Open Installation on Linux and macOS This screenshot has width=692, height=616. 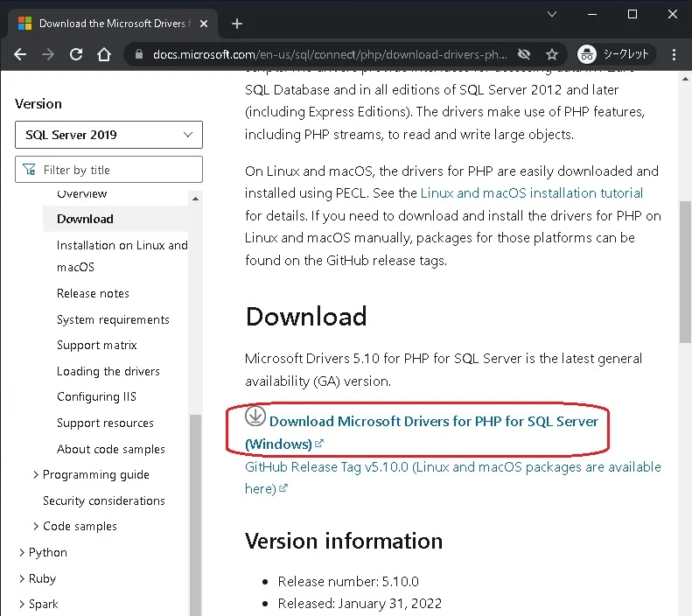122,255
